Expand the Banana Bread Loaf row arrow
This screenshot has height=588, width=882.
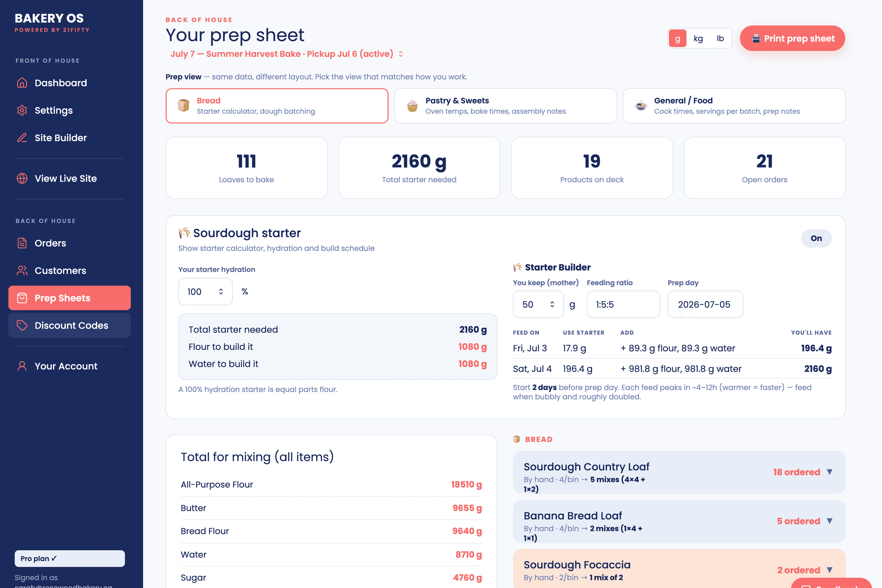pyautogui.click(x=829, y=521)
